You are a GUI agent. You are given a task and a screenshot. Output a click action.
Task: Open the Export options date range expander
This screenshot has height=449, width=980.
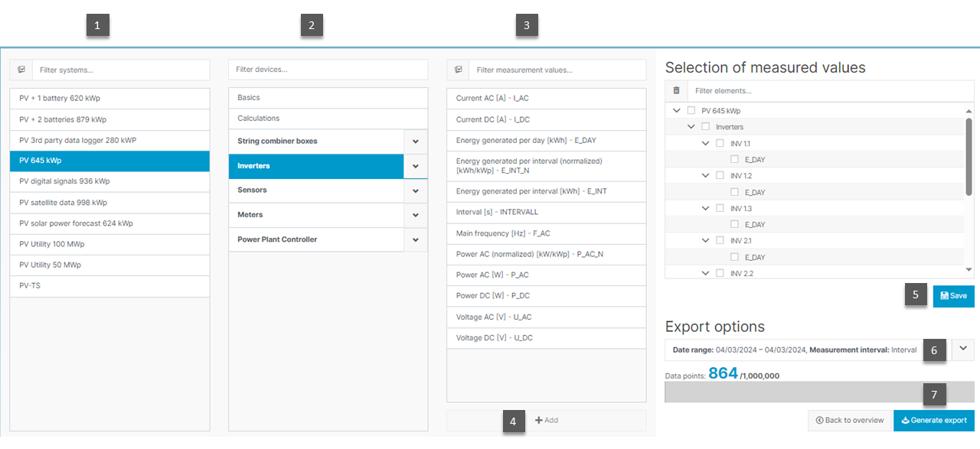pos(962,349)
